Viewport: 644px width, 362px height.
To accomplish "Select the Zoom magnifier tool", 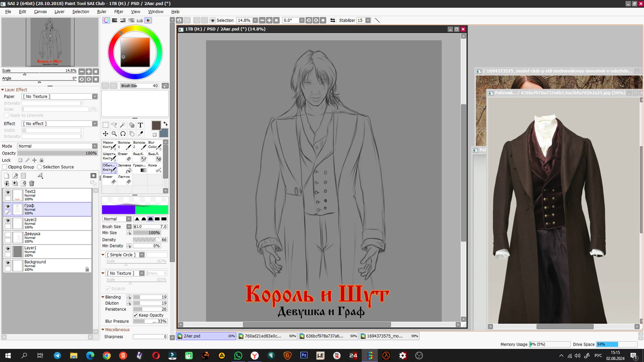I will tap(114, 134).
